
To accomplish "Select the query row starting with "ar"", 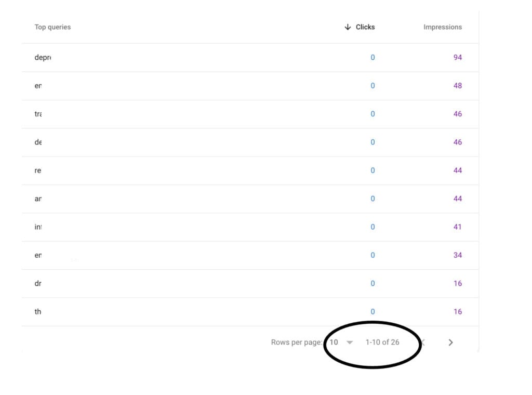I will [250, 199].
